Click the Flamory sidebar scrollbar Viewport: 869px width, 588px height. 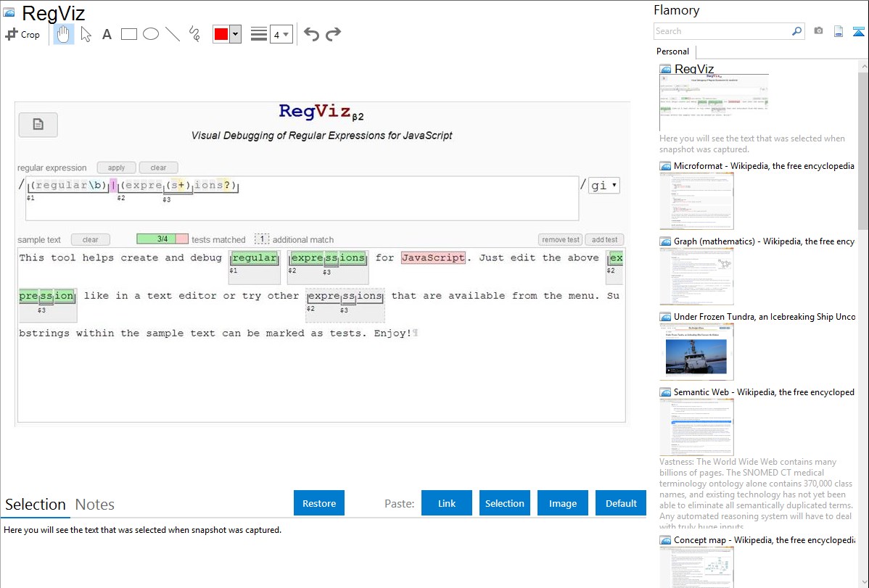point(863,149)
